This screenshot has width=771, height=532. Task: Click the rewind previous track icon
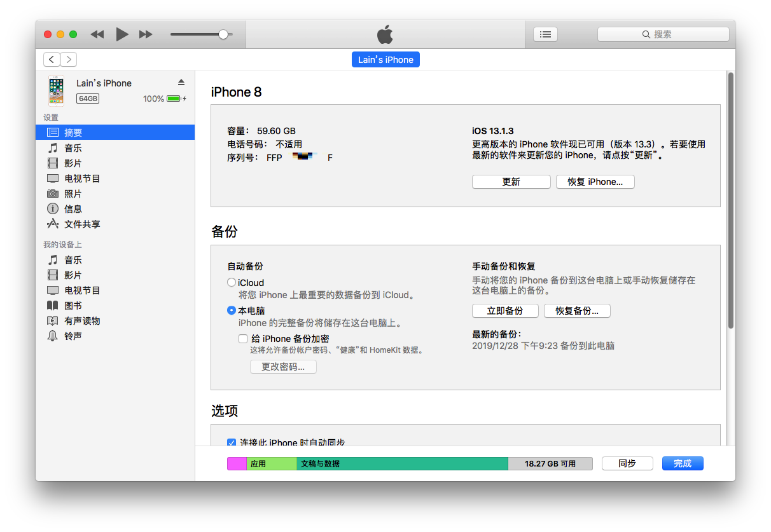coord(97,34)
